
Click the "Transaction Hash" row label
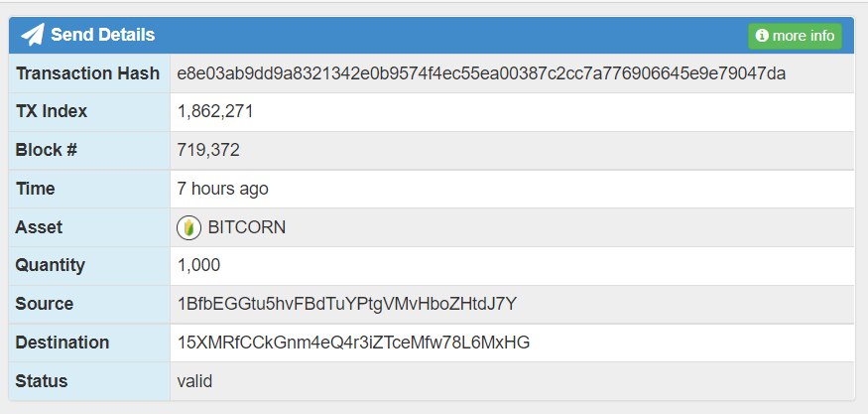click(87, 74)
